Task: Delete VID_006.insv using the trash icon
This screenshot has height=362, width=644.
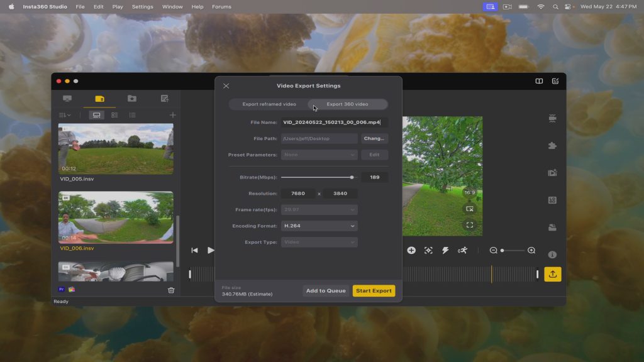Action: (x=170, y=289)
